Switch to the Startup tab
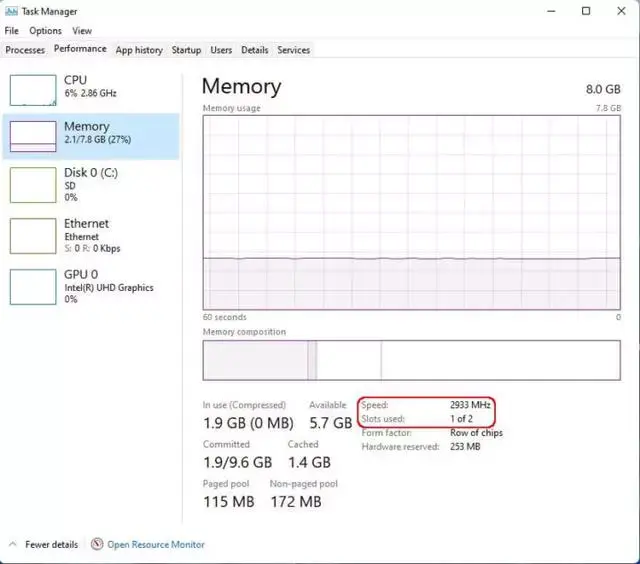The width and height of the screenshot is (640, 564). (186, 50)
